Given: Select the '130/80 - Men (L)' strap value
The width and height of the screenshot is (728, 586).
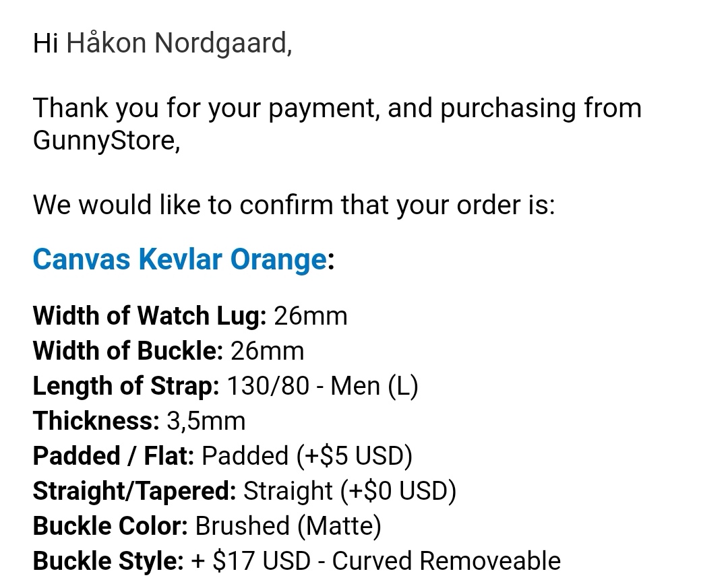Looking at the screenshot, I should click(x=322, y=385).
